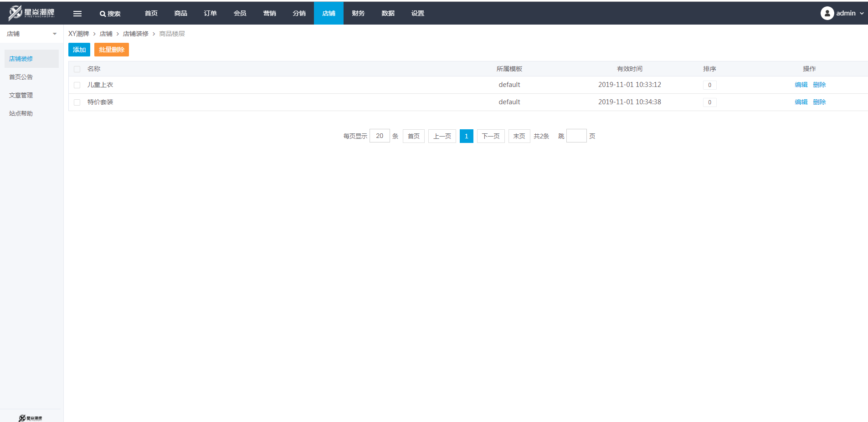Click the orange 批量删除 button
The image size is (868, 422).
coord(112,50)
